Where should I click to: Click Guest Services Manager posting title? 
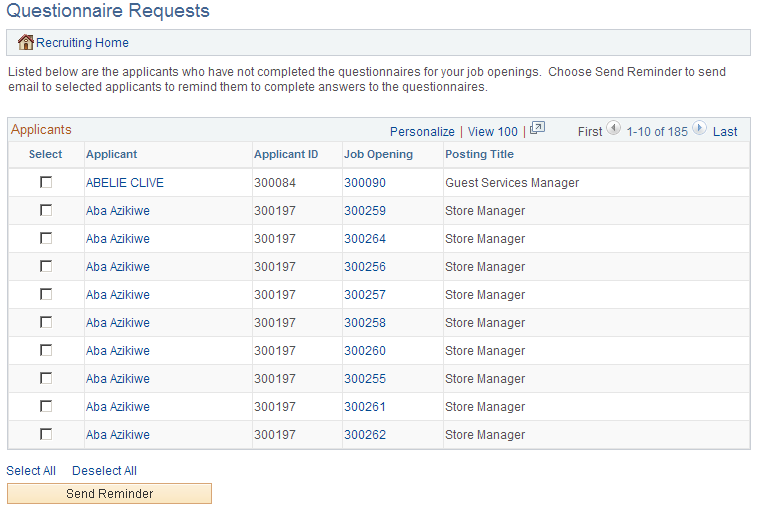[x=512, y=183]
